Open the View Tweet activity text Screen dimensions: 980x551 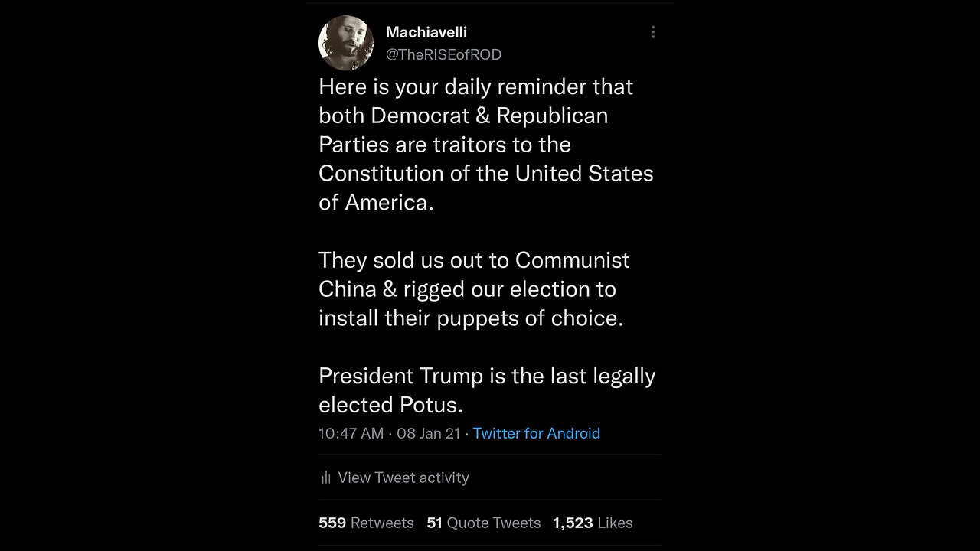point(403,478)
